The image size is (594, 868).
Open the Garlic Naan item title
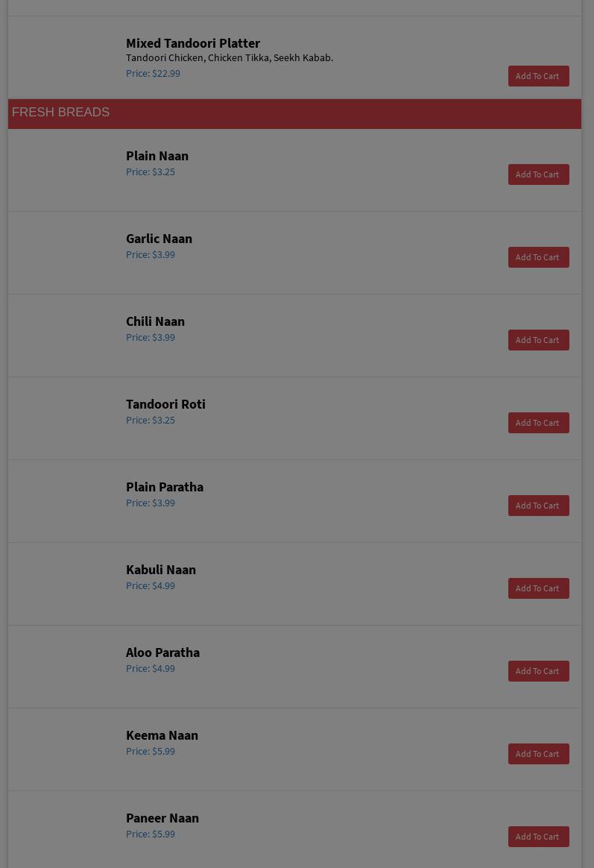[159, 239]
